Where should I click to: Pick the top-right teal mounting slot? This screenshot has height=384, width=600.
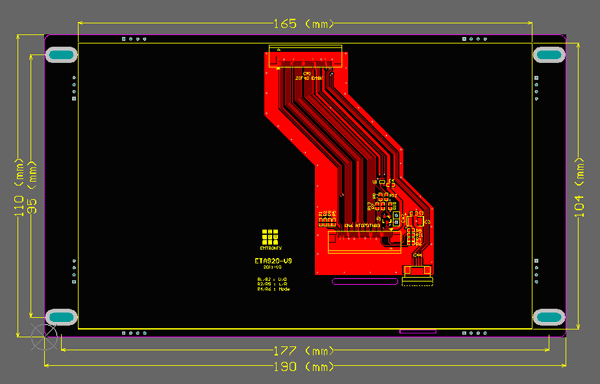coord(549,55)
